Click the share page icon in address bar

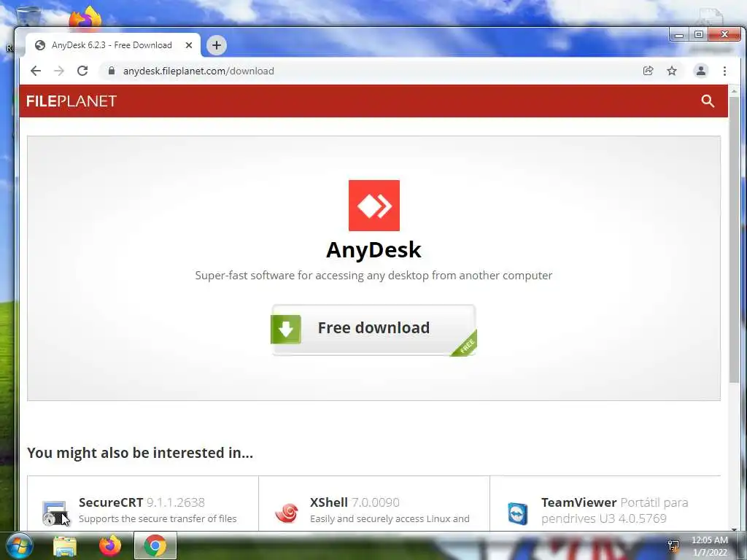click(x=648, y=71)
